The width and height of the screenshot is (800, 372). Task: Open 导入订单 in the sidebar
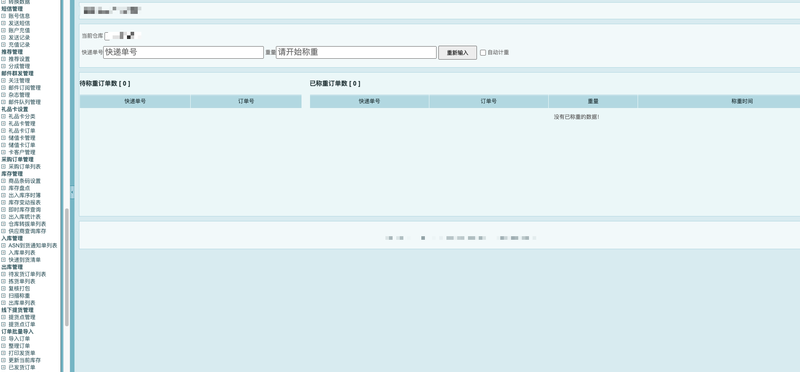click(x=19, y=338)
